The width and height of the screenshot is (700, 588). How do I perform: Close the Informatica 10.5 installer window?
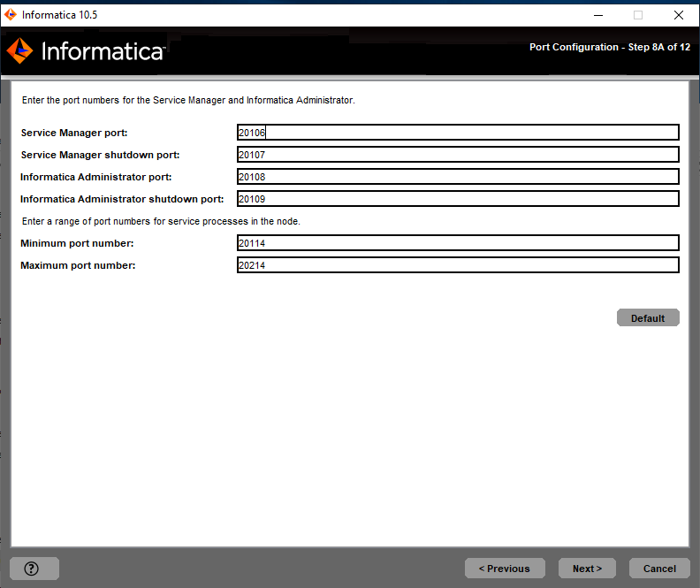pyautogui.click(x=679, y=15)
